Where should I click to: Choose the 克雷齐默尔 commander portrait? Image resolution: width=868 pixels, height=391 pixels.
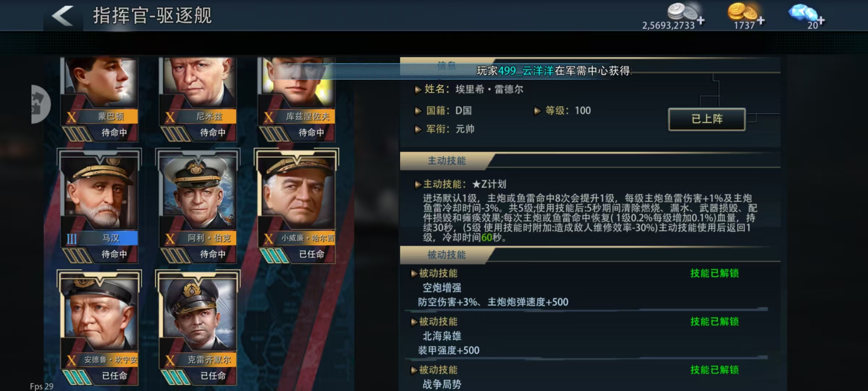(197, 327)
